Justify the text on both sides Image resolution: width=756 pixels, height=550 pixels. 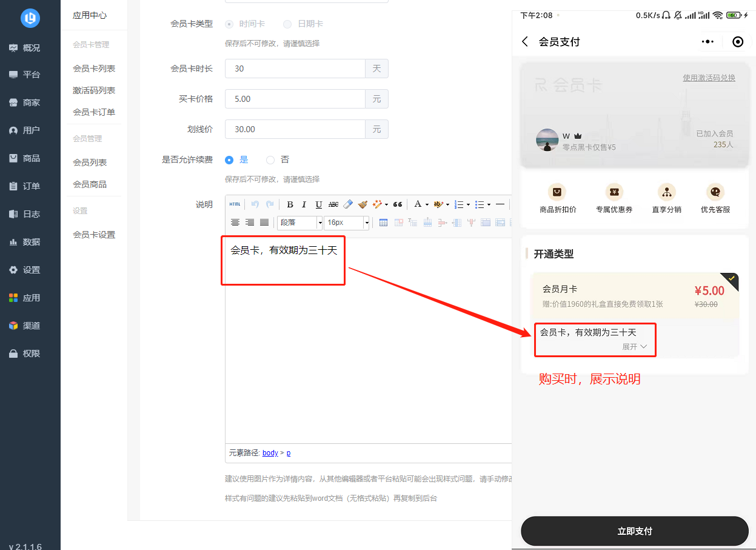[x=264, y=223]
